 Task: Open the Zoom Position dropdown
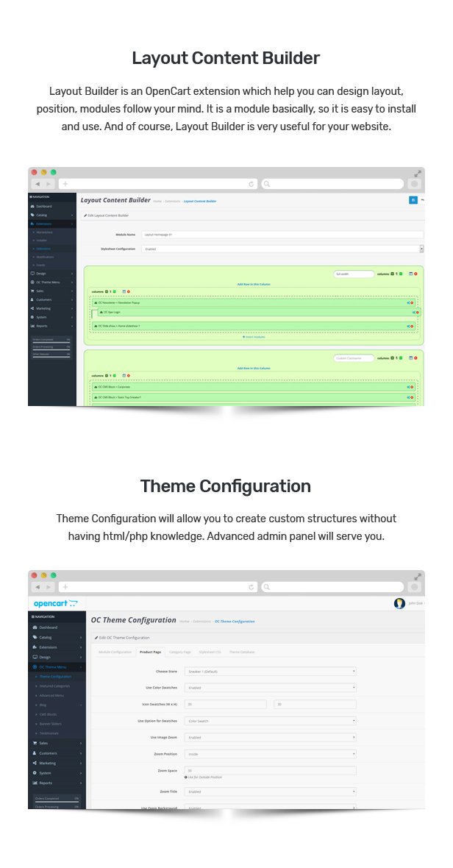click(x=270, y=754)
